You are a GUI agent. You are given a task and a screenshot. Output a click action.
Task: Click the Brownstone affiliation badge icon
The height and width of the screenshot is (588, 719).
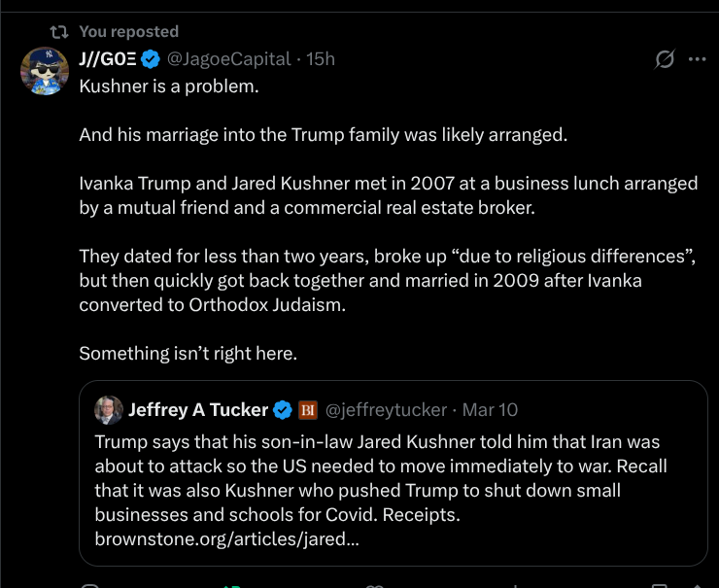tap(308, 410)
